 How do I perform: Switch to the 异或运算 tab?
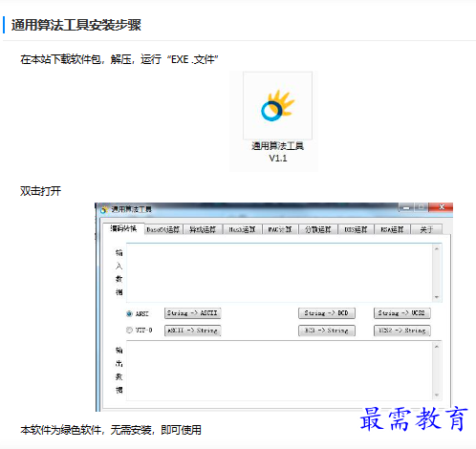click(203, 229)
